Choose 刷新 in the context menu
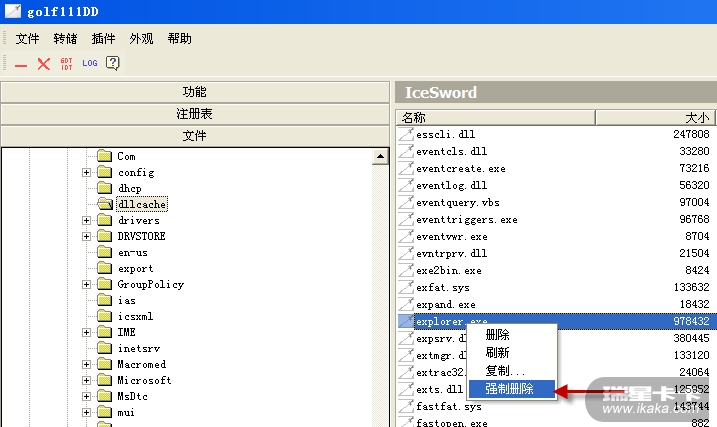 [512, 352]
